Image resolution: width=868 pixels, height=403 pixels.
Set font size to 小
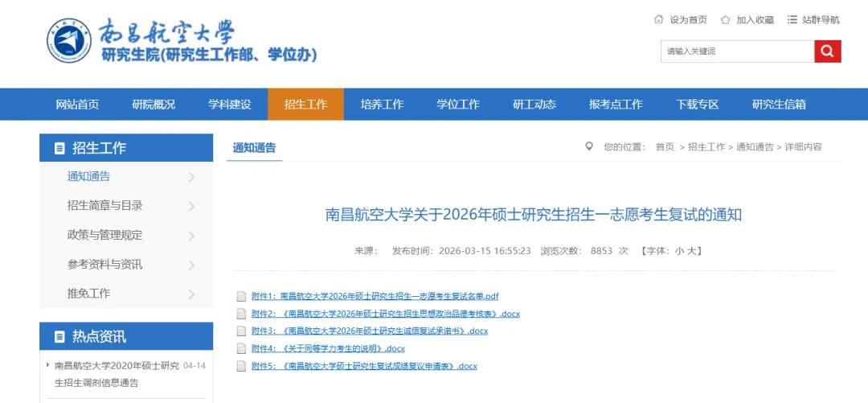(x=678, y=251)
